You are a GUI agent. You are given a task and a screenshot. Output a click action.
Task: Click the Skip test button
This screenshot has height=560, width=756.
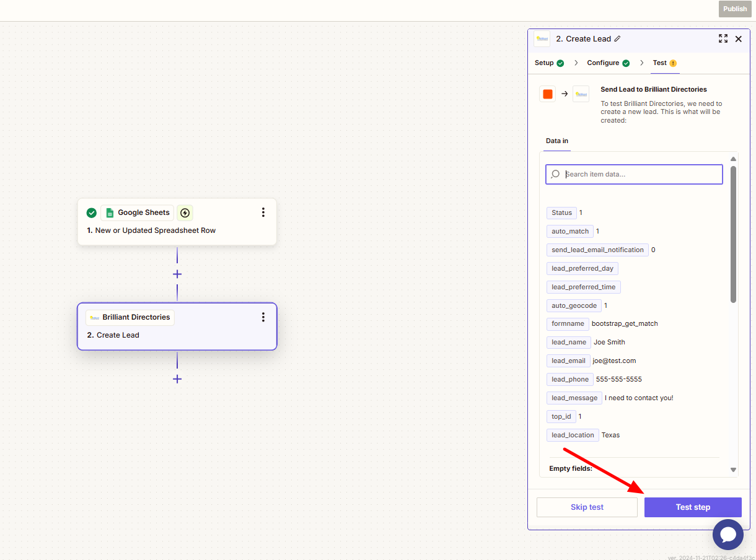[x=587, y=507]
